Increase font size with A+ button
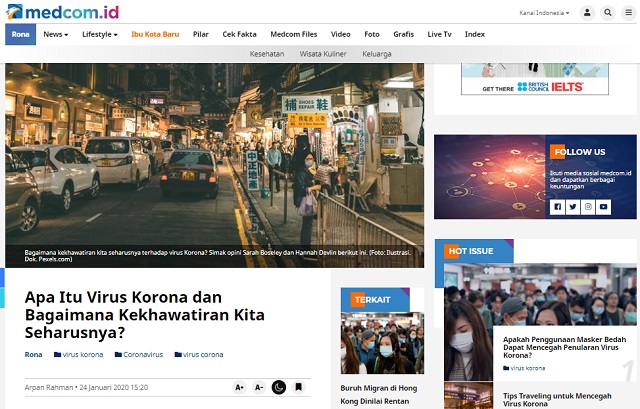 tap(239, 387)
